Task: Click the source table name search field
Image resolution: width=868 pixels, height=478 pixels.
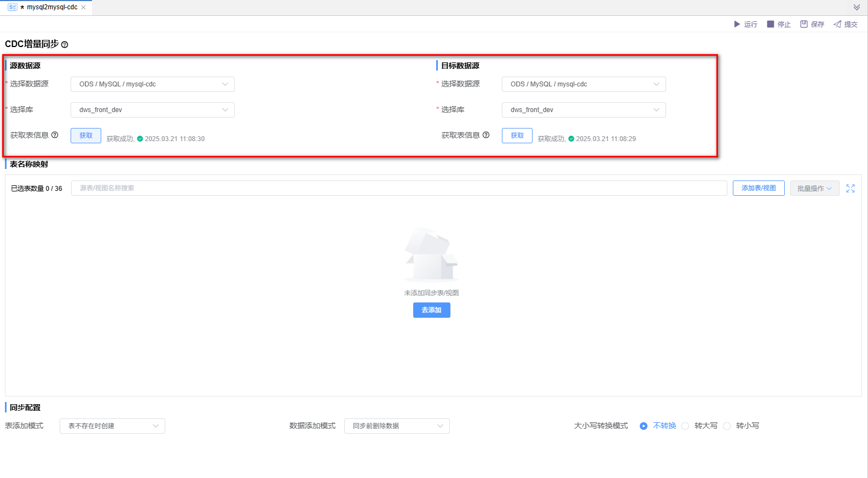Action: pyautogui.click(x=398, y=188)
